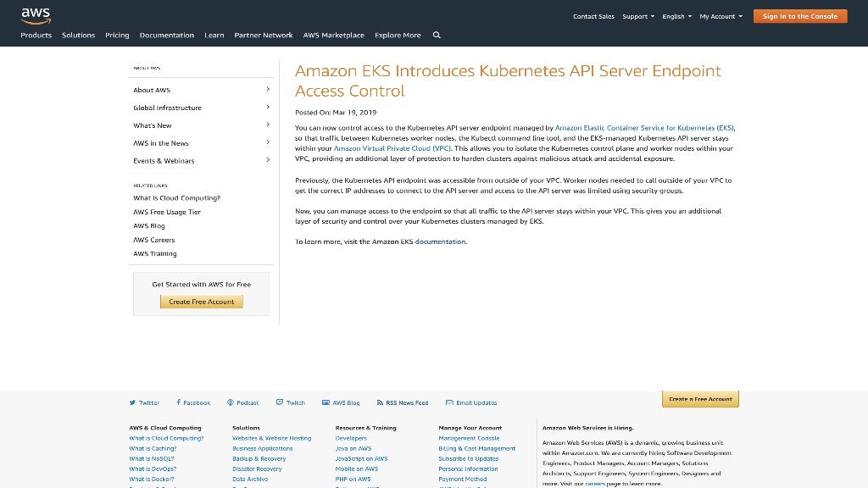Screen dimensions: 868x488
Task: Expand the About AWS chevron
Action: click(x=268, y=90)
